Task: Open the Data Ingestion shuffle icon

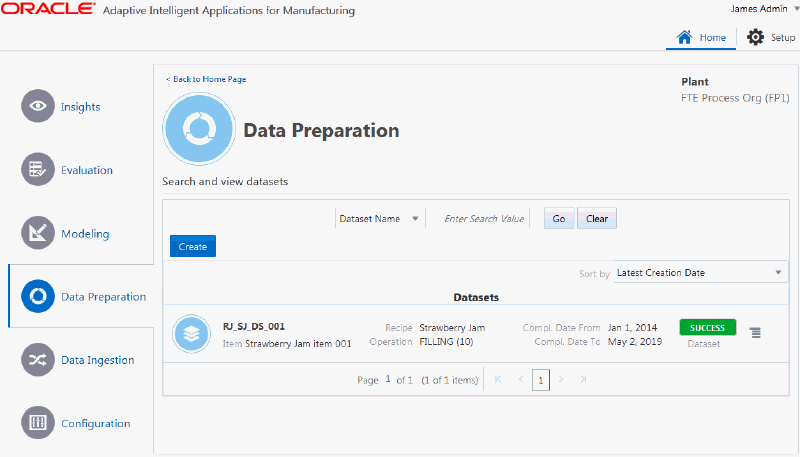Action: click(38, 360)
